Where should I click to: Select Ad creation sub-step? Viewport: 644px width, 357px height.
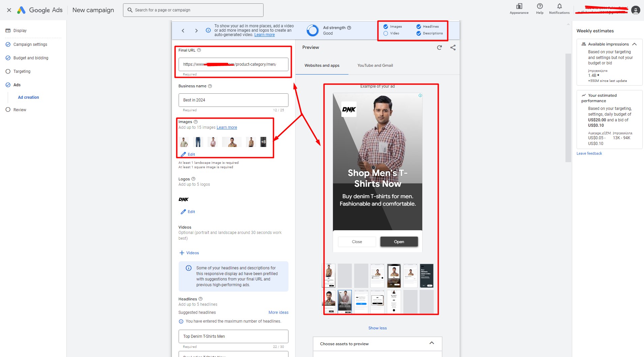(x=28, y=97)
